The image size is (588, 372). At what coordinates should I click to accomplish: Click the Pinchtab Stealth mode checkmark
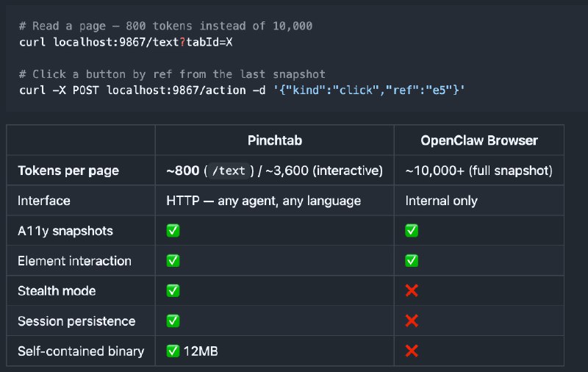click(x=173, y=290)
